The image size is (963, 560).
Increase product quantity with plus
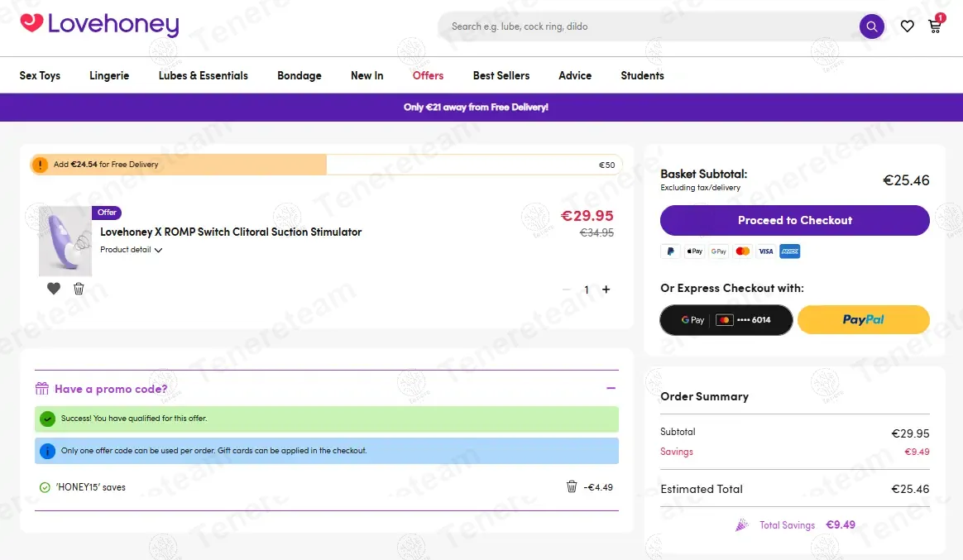click(x=606, y=290)
